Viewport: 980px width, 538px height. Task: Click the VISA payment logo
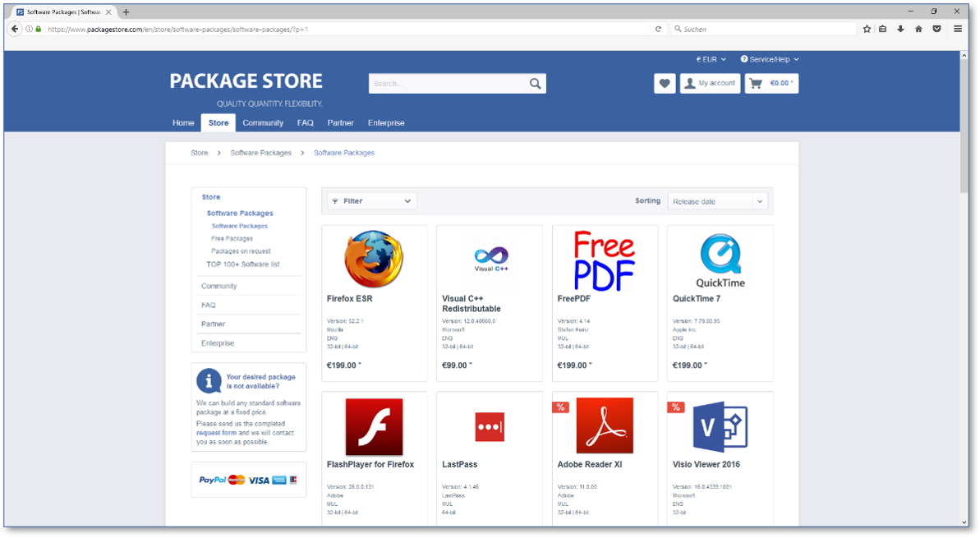coord(259,481)
